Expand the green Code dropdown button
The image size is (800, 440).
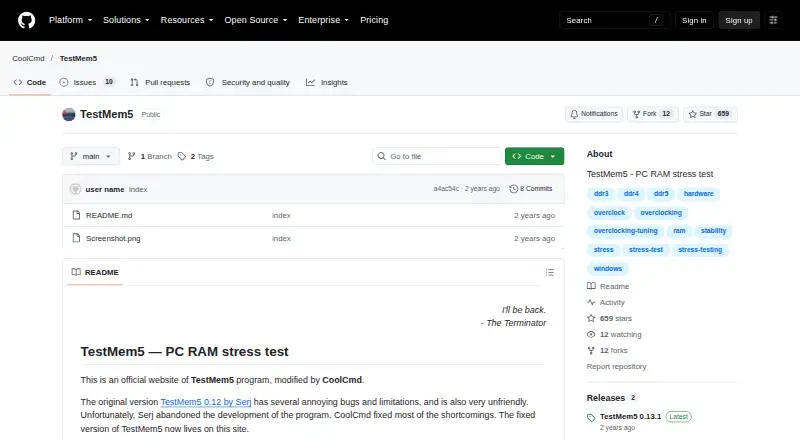pyautogui.click(x=534, y=156)
